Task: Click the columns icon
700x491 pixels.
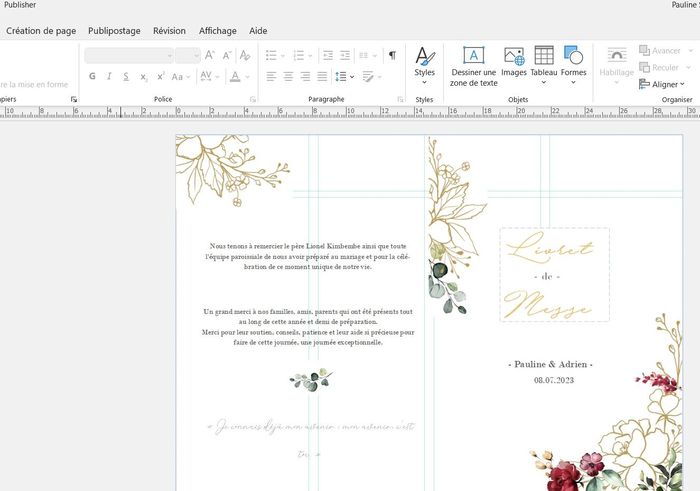Action: 363,55
